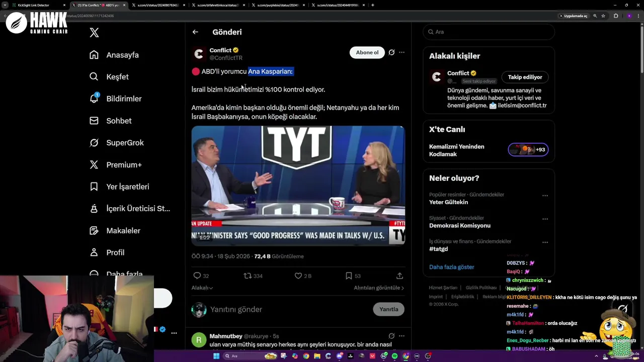The height and width of the screenshot is (362, 644).
Task: Open SuperGrok in the sidebar
Action: point(117,143)
